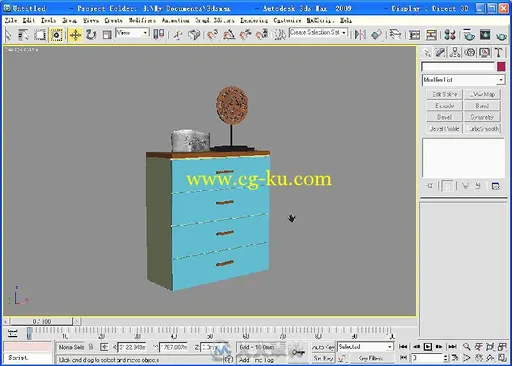Viewport: 512px width, 366px height.
Task: Open the Layer Manager icon
Action: pos(395,35)
